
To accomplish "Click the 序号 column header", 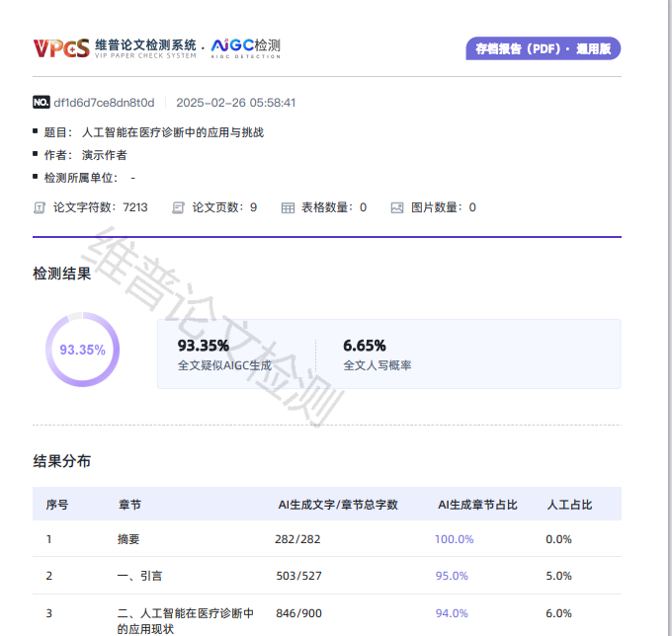I will [x=57, y=505].
